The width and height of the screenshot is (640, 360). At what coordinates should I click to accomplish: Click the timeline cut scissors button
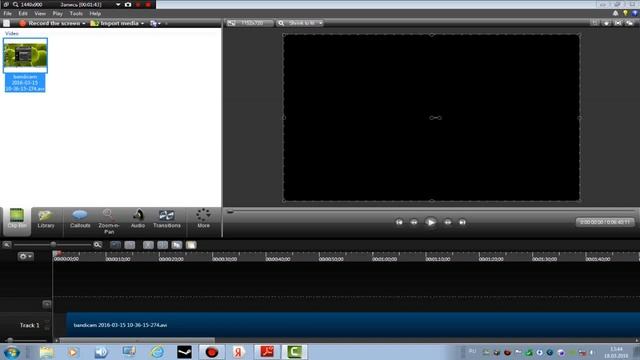pos(148,245)
